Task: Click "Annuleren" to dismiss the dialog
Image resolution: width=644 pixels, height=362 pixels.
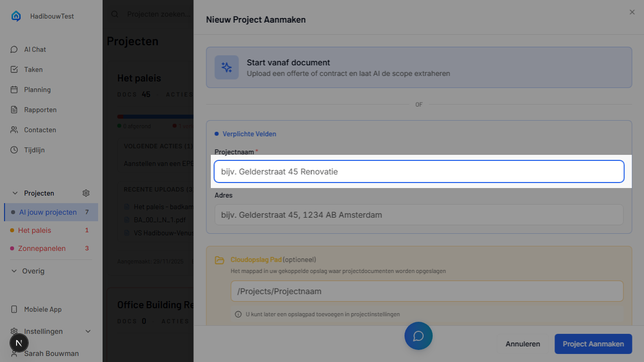Action: point(523,344)
